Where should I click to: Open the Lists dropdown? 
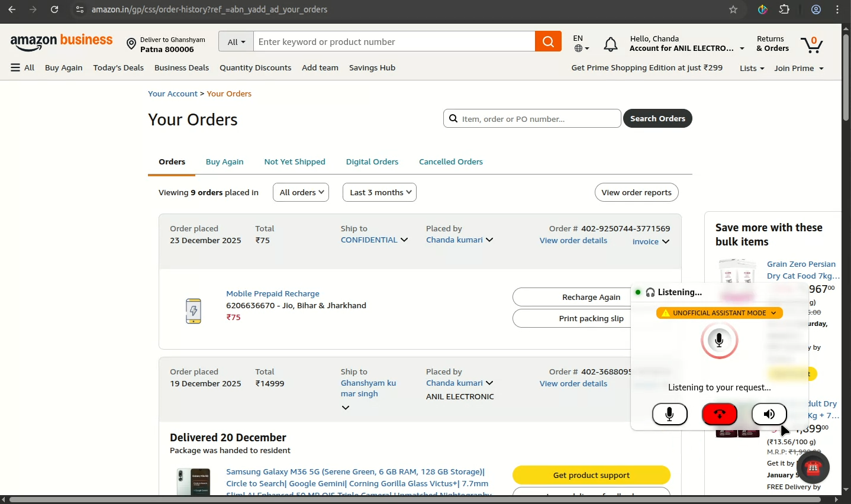coord(752,69)
